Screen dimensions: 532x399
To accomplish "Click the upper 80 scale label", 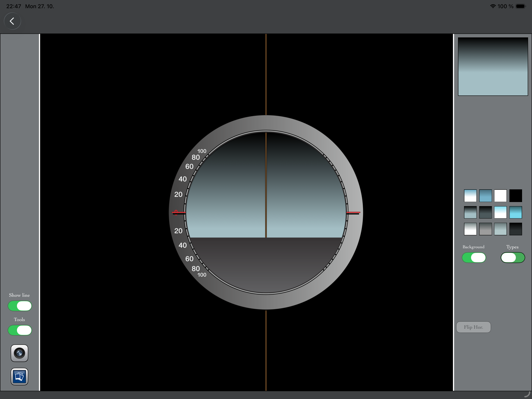I will (196, 157).
